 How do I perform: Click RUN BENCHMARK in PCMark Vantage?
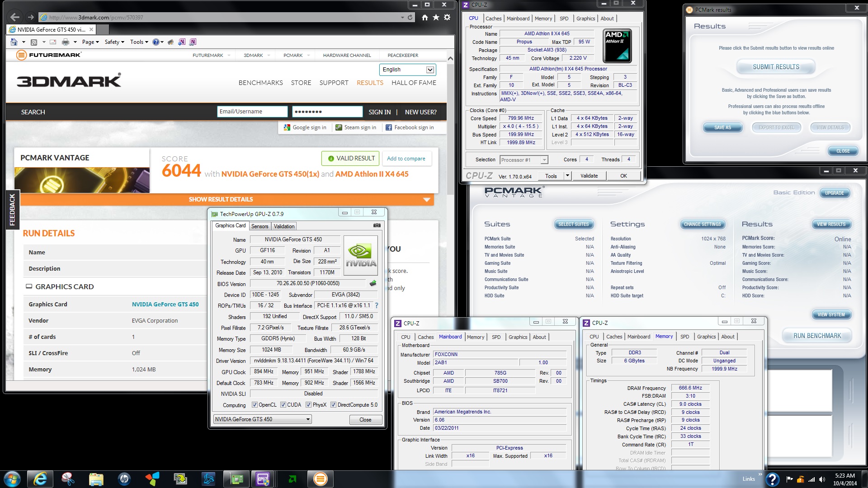(817, 336)
